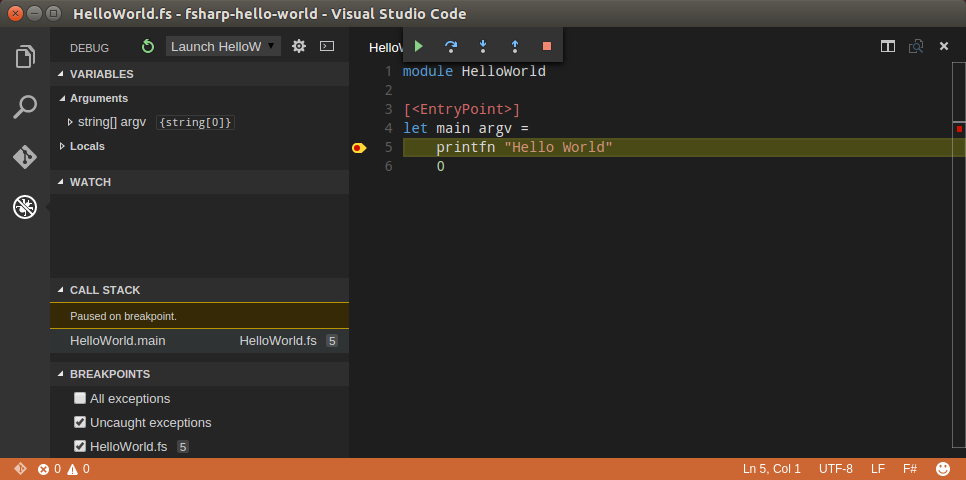Screen dimensions: 966x480
Task: Click the red breakpoint marker in overview ruler
Action: click(959, 129)
